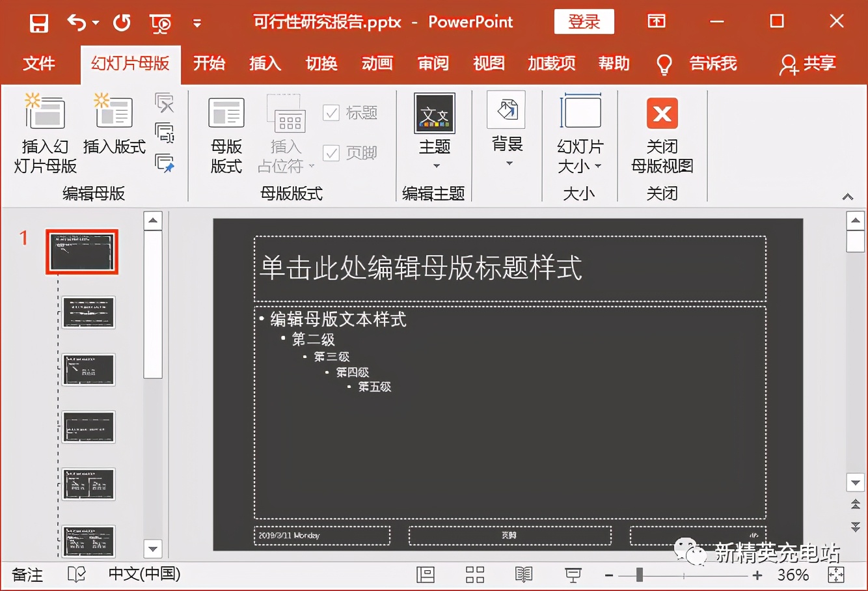The image size is (868, 591).
Task: Save the presentation via quick access toolbar
Action: pos(38,21)
